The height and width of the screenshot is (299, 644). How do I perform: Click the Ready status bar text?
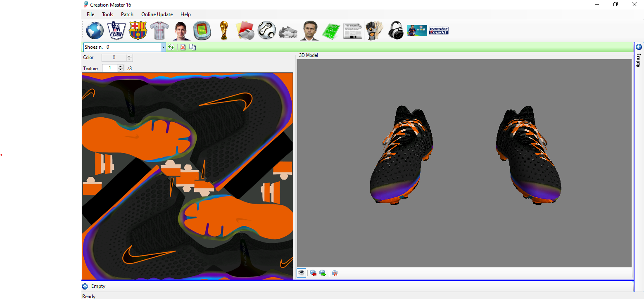[x=89, y=296]
